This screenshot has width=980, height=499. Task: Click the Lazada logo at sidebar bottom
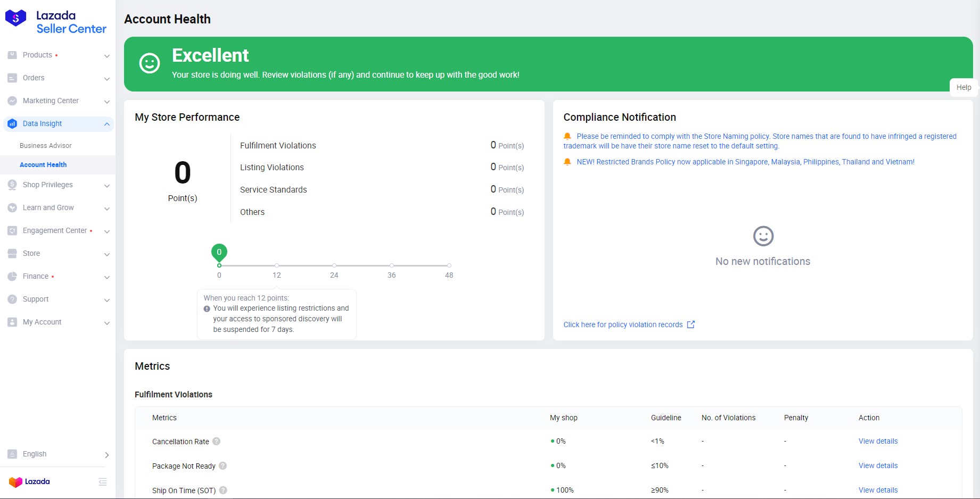(30, 482)
